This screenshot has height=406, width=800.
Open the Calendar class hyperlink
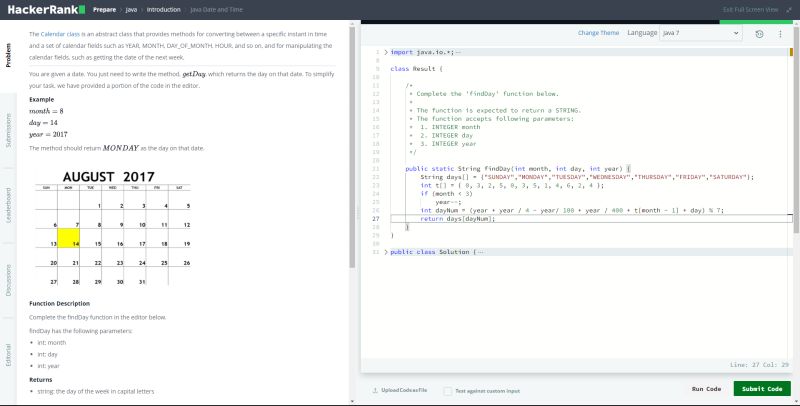coord(58,34)
